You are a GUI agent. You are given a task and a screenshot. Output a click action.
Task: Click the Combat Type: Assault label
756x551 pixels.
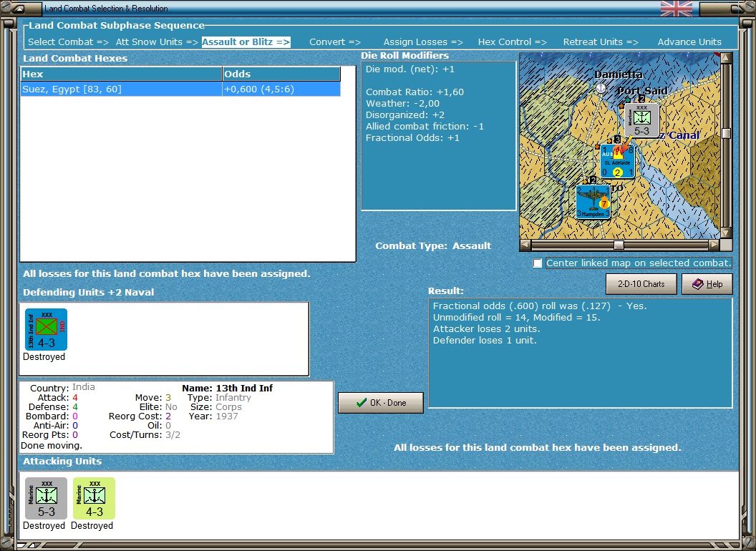pos(433,246)
